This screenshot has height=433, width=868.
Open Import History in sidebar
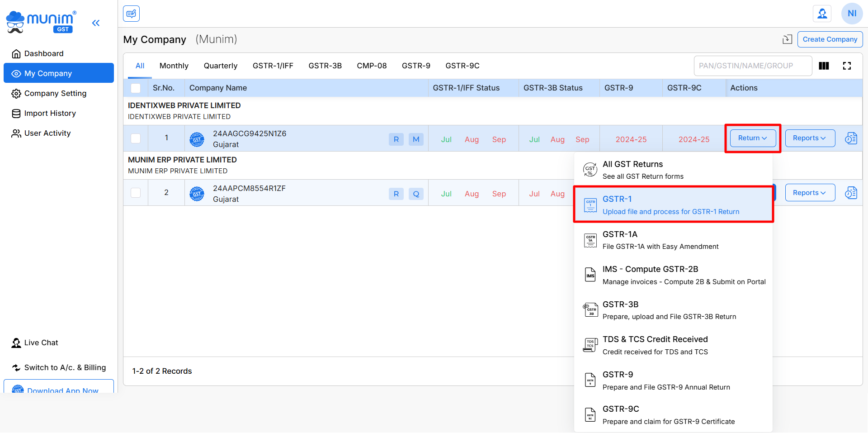click(x=59, y=114)
